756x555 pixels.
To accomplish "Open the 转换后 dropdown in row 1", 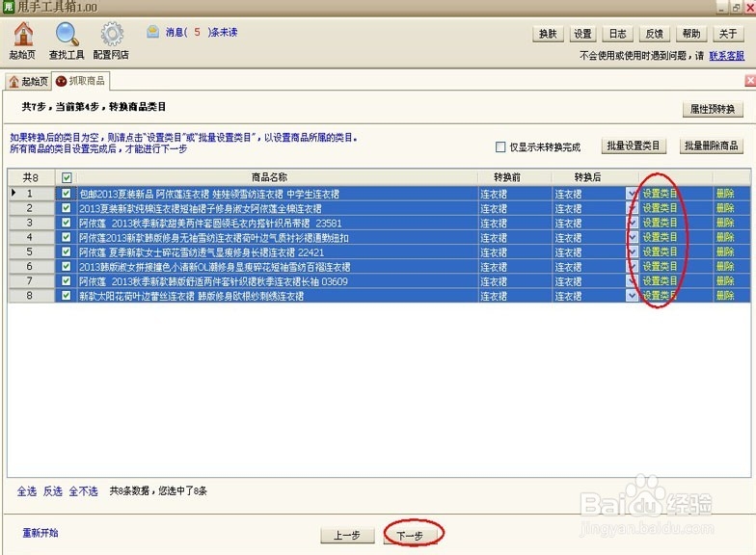I will 632,194.
